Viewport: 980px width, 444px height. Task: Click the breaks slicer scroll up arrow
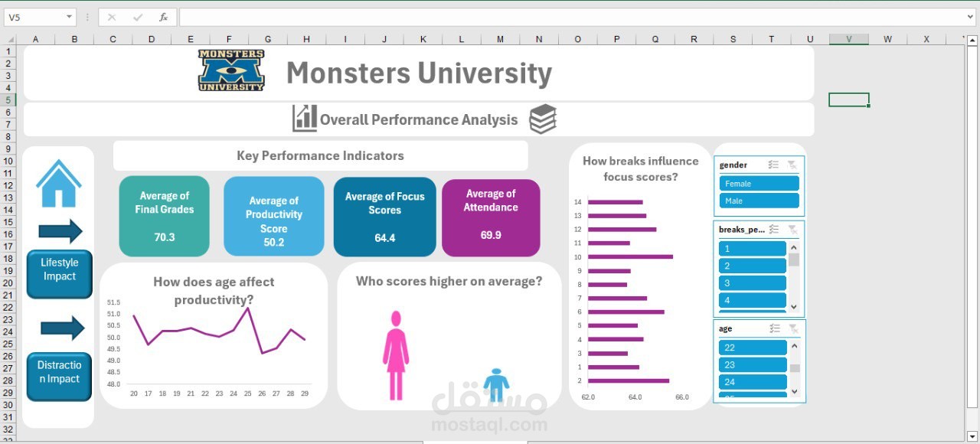794,246
